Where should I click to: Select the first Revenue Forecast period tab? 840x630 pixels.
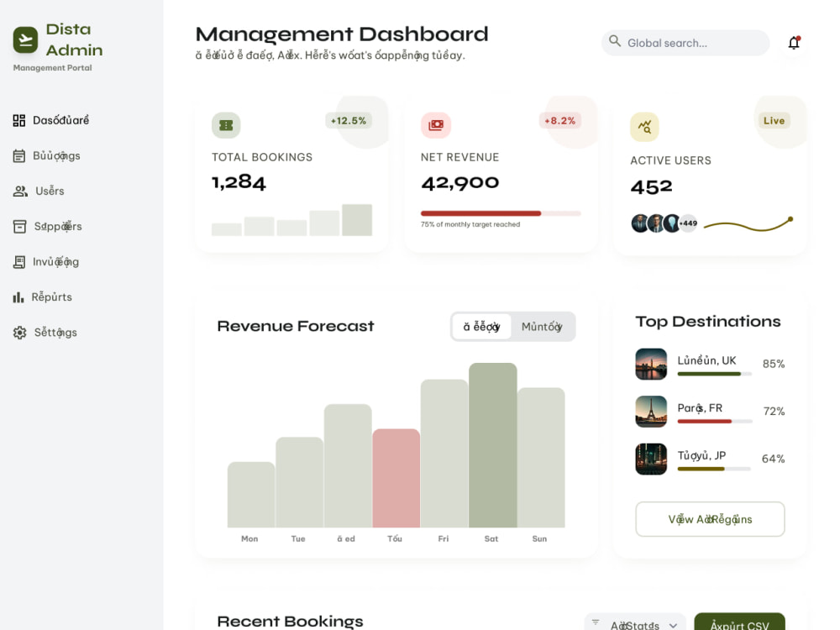pyautogui.click(x=481, y=327)
